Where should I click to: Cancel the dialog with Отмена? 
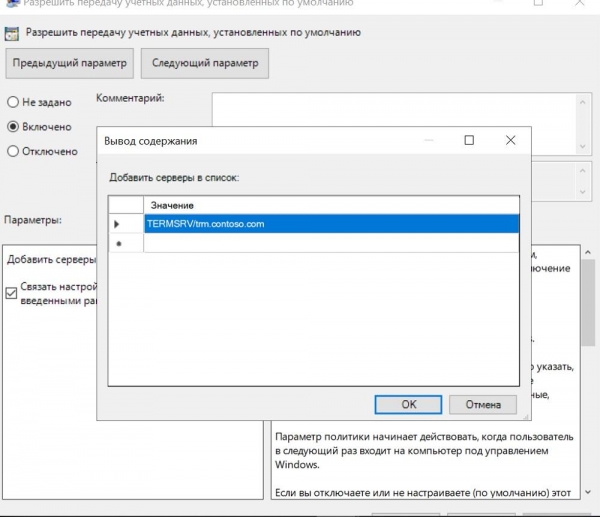482,405
